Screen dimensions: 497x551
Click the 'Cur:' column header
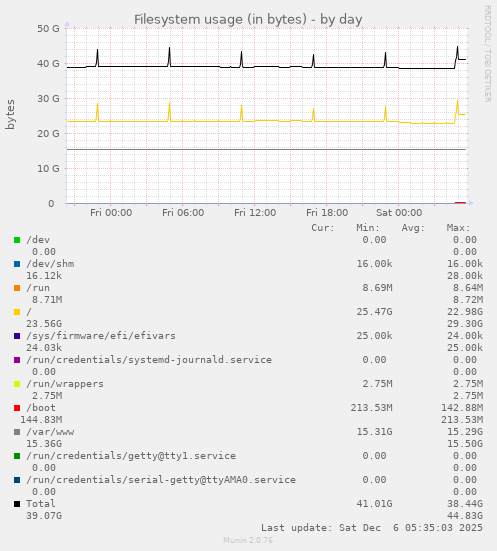[x=323, y=228]
